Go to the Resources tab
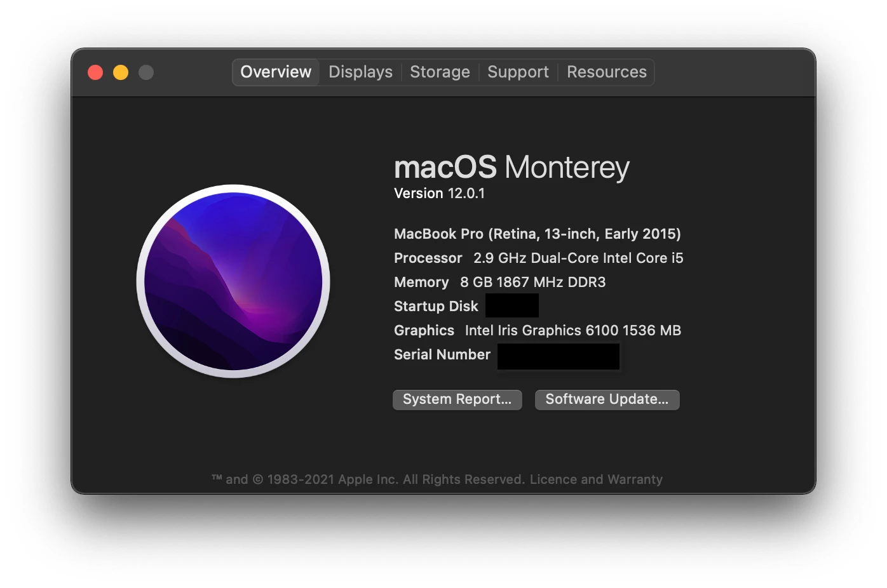The height and width of the screenshot is (588, 887). [x=606, y=72]
